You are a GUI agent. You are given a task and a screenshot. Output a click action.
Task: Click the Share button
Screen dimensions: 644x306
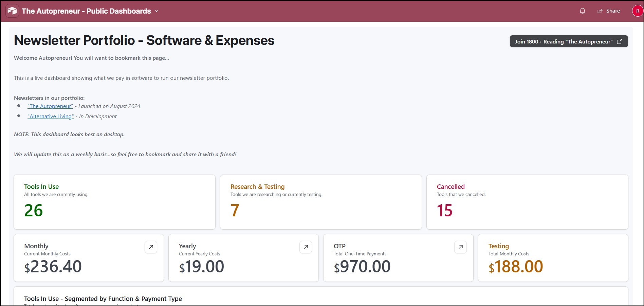tap(609, 11)
